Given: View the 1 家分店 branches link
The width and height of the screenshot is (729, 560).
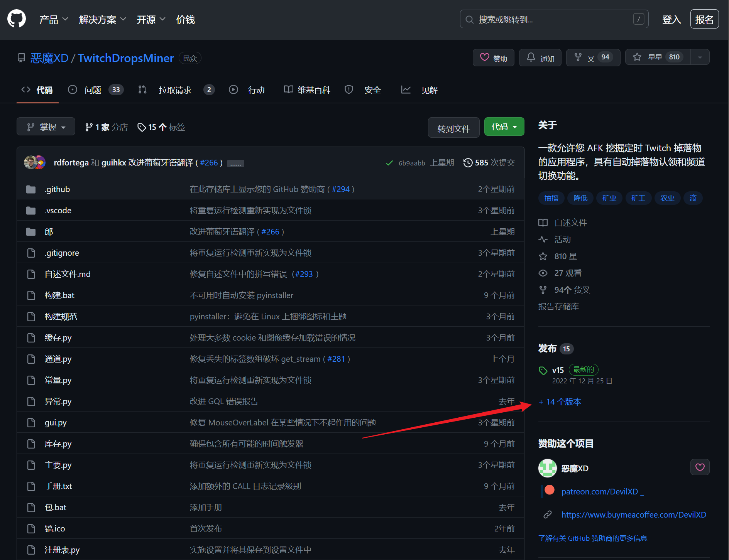Looking at the screenshot, I should click(107, 127).
